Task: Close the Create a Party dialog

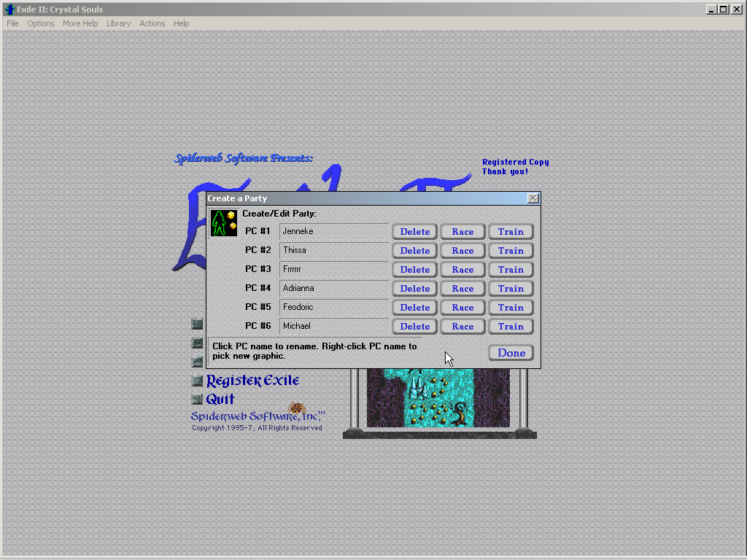Action: click(x=533, y=198)
